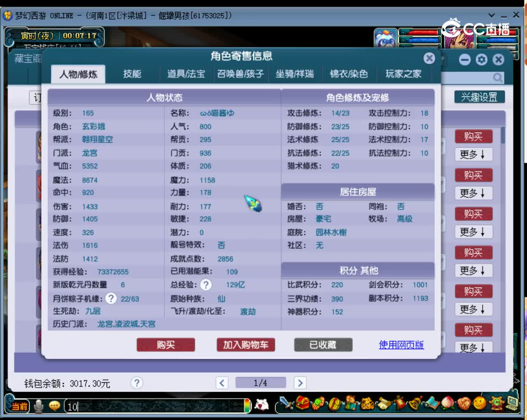
Task: Open the chat bubble icon beside microphone
Action: click(x=54, y=406)
